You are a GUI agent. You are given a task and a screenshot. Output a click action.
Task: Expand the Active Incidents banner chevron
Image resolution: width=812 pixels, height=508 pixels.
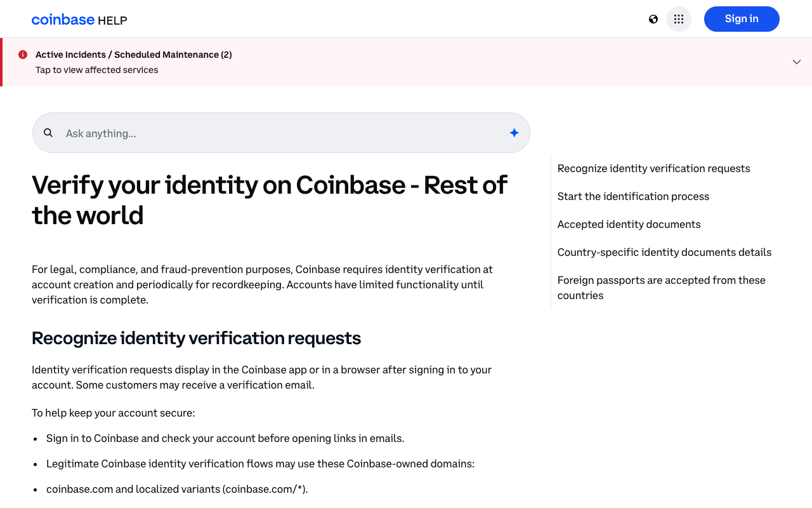[x=797, y=62]
